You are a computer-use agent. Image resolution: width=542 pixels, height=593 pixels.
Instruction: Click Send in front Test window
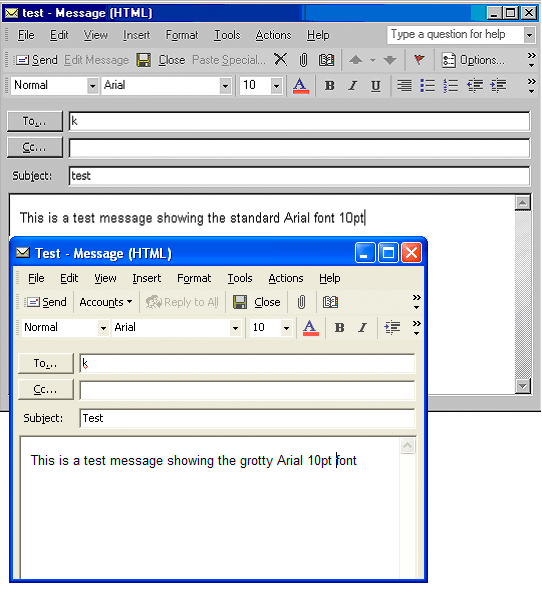click(x=46, y=302)
